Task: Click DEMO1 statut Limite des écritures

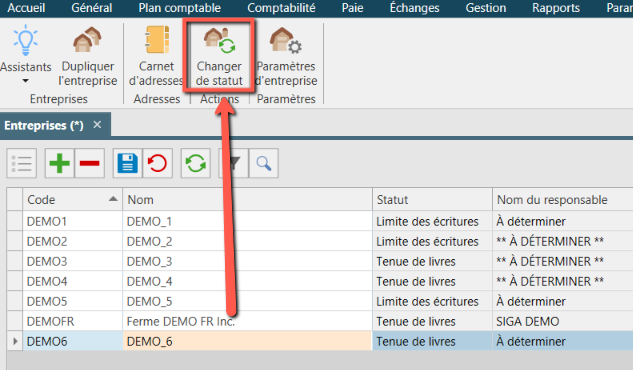Action: (x=432, y=221)
